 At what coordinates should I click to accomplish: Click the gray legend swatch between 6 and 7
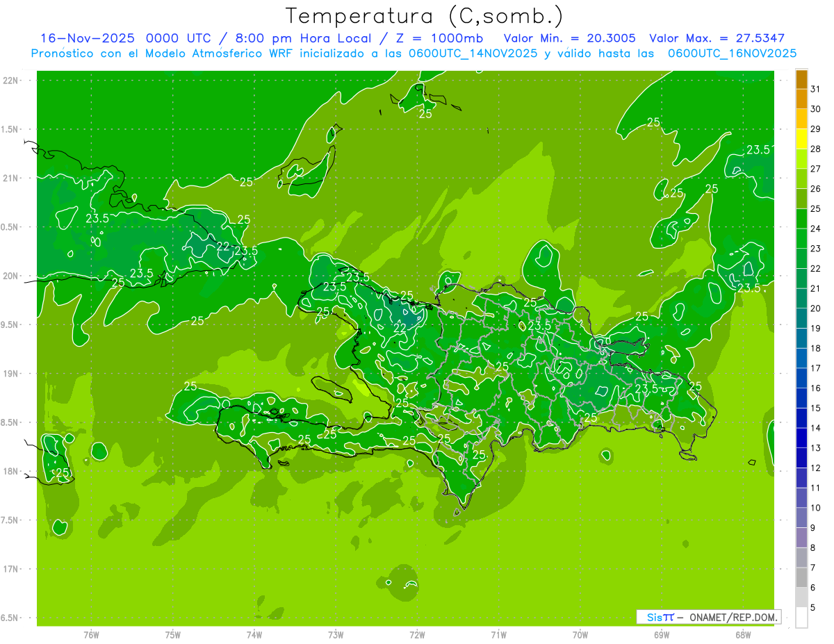tap(801, 577)
